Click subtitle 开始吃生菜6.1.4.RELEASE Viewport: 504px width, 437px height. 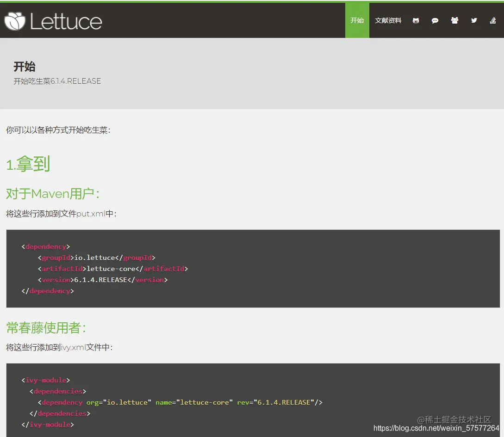click(x=57, y=81)
